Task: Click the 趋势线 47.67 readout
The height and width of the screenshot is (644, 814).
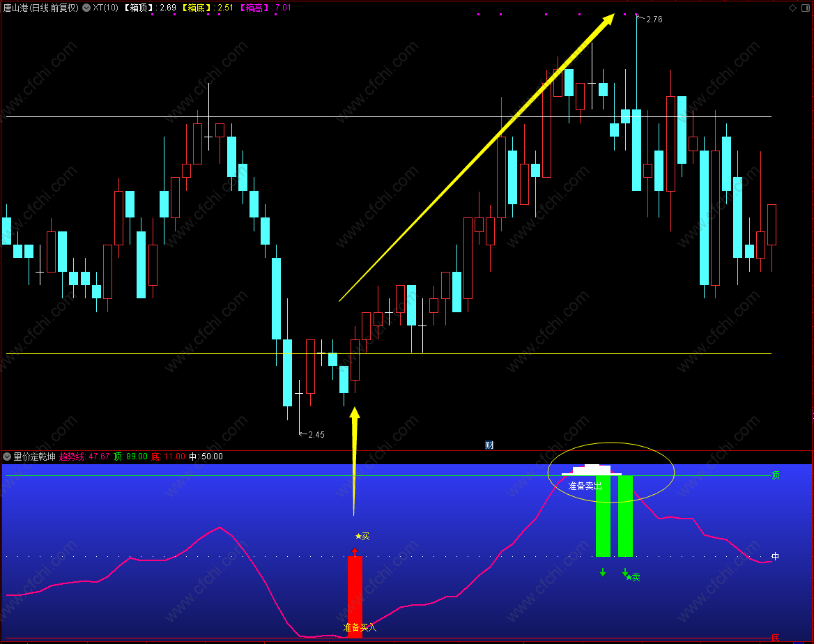Action: [x=84, y=457]
